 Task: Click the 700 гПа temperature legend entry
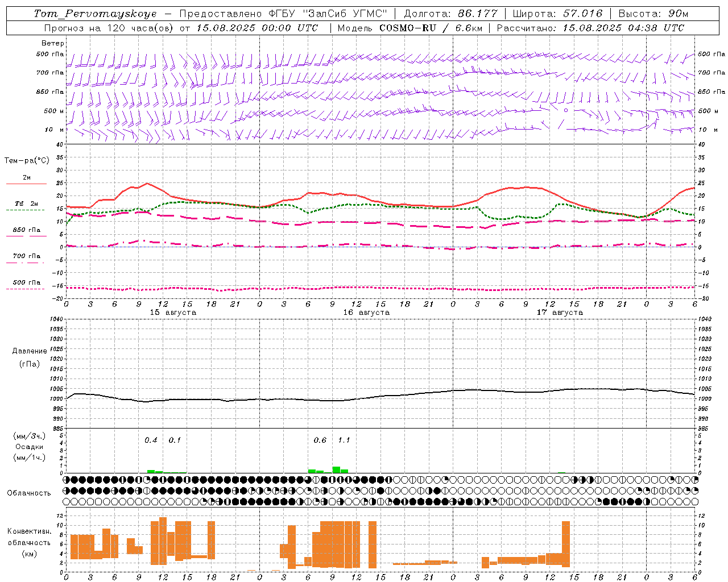click(27, 256)
